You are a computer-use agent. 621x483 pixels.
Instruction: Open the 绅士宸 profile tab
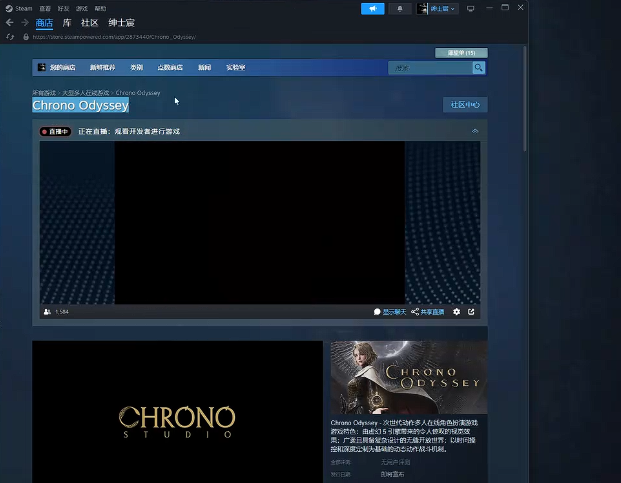pyautogui.click(x=122, y=23)
